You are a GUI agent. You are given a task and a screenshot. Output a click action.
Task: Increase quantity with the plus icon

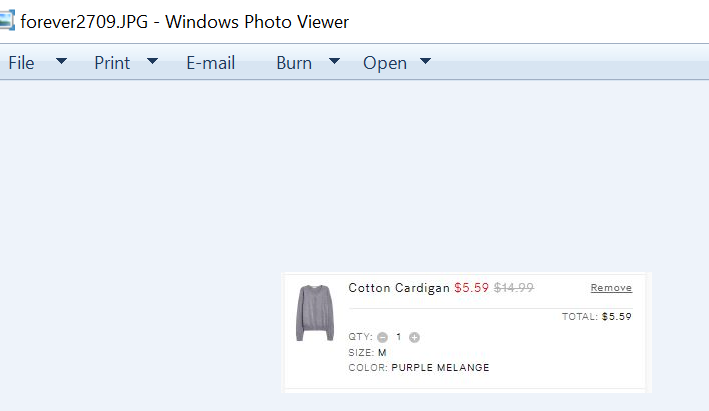(414, 337)
